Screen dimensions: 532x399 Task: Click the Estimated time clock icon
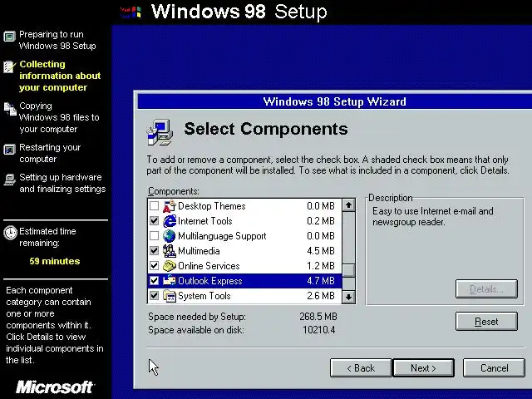[x=10, y=233]
